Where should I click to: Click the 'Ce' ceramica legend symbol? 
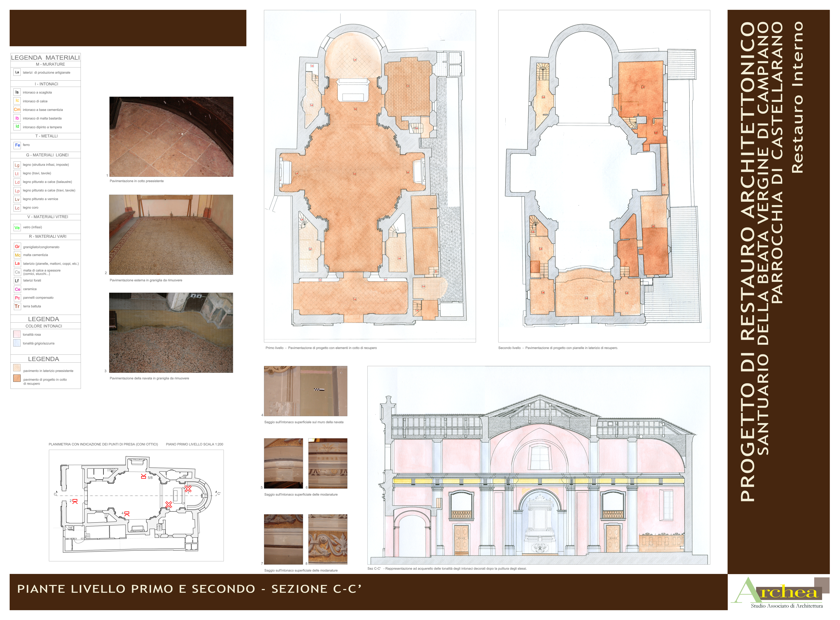pos(17,289)
